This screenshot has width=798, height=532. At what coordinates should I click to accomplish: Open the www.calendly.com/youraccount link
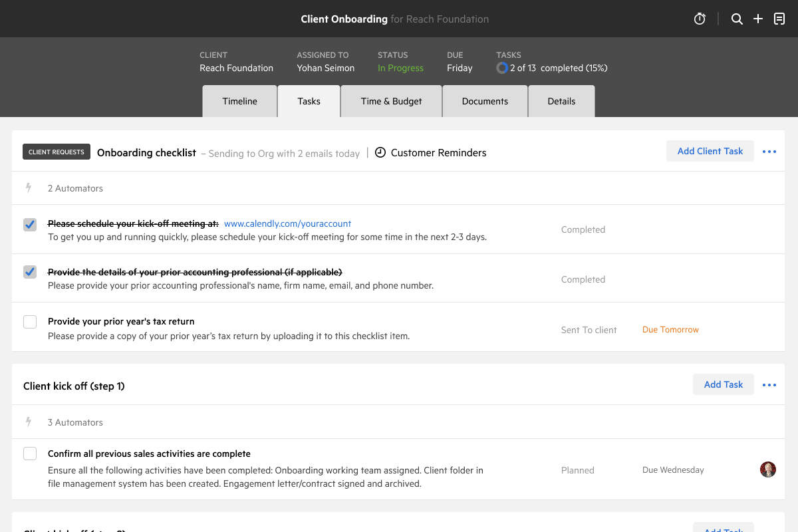click(287, 223)
